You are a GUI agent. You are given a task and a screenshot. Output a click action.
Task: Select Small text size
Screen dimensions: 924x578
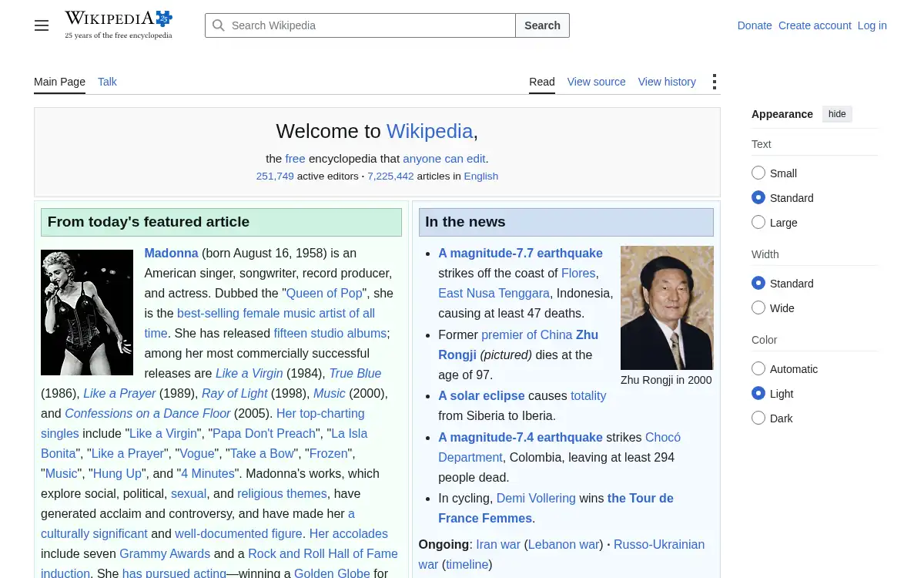(758, 173)
